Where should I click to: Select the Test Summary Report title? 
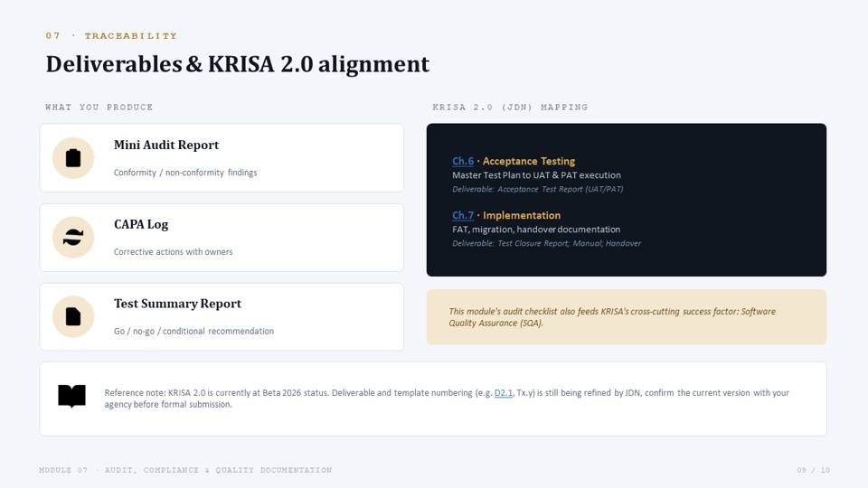[x=178, y=304]
